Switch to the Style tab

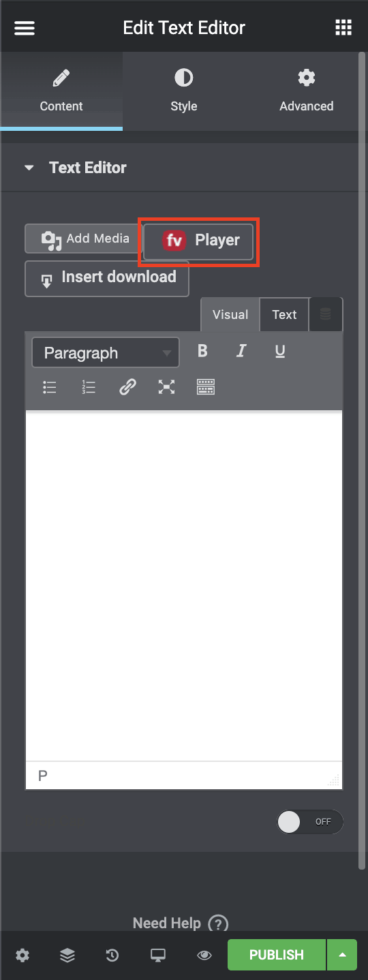coord(184,91)
